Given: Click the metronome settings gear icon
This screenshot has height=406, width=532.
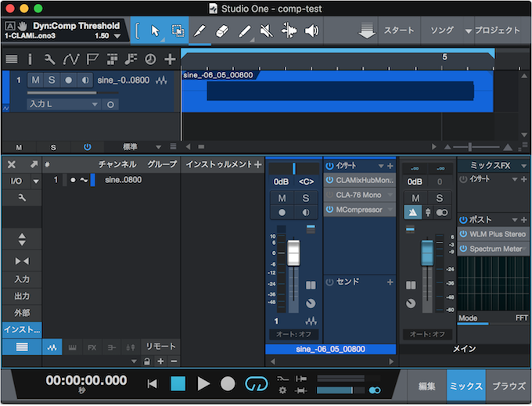Looking at the screenshot, I should click(282, 390).
